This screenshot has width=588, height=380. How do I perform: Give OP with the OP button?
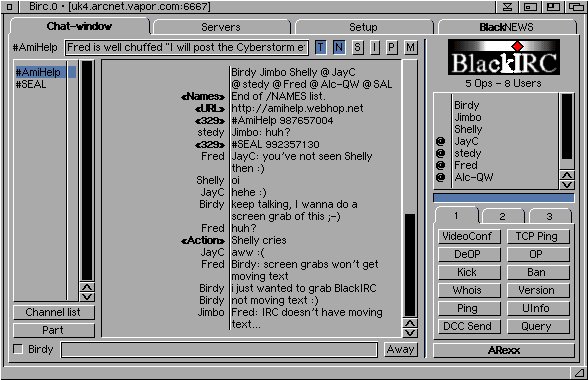[538, 254]
